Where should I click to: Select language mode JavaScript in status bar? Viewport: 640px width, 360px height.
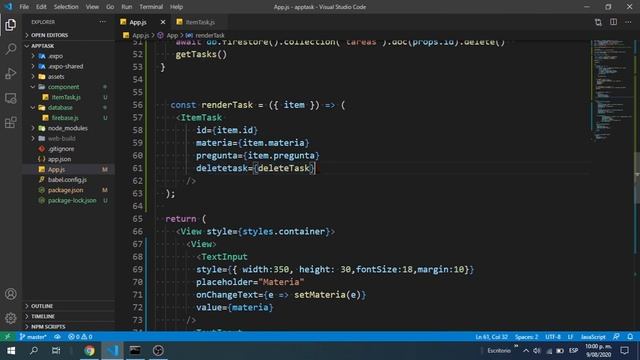593,337
